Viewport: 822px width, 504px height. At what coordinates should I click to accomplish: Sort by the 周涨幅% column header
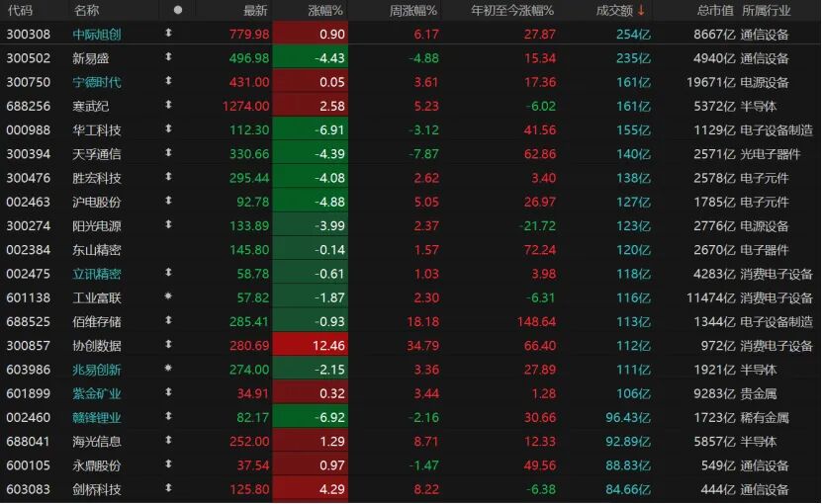point(413,11)
